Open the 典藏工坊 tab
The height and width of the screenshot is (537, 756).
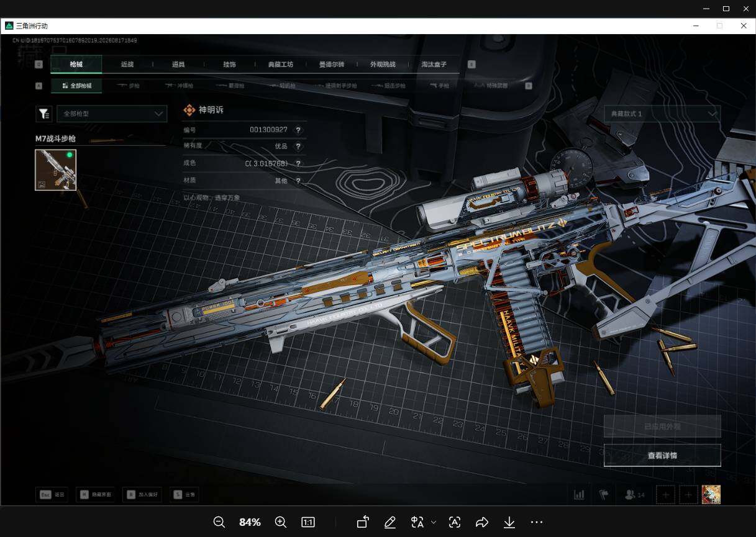(280, 65)
